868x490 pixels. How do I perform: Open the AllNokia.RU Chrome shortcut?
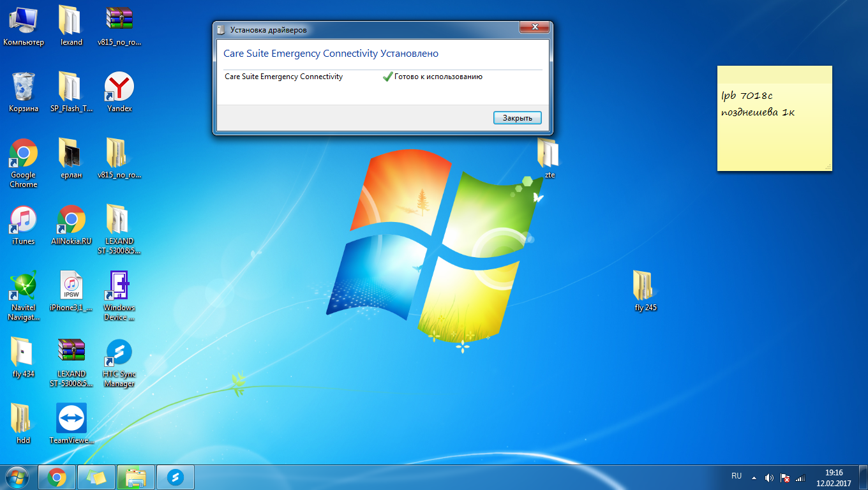pos(71,221)
